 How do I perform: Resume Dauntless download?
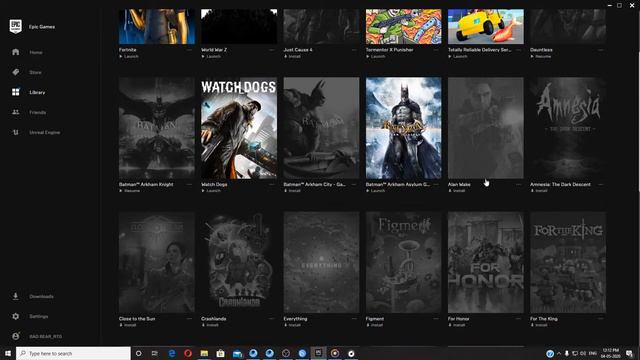[x=541, y=56]
